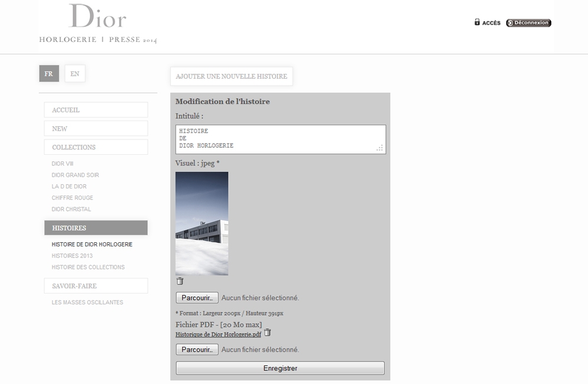This screenshot has height=384, width=588.
Task: Click the Intitulé textarea resize handle
Action: [380, 148]
